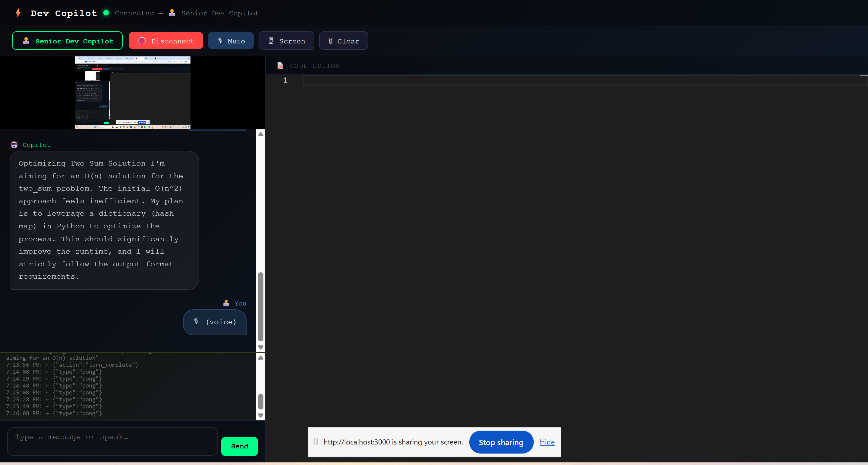Click the microphone icon in voice message
Viewport: 868px width, 465px height.
pos(196,322)
